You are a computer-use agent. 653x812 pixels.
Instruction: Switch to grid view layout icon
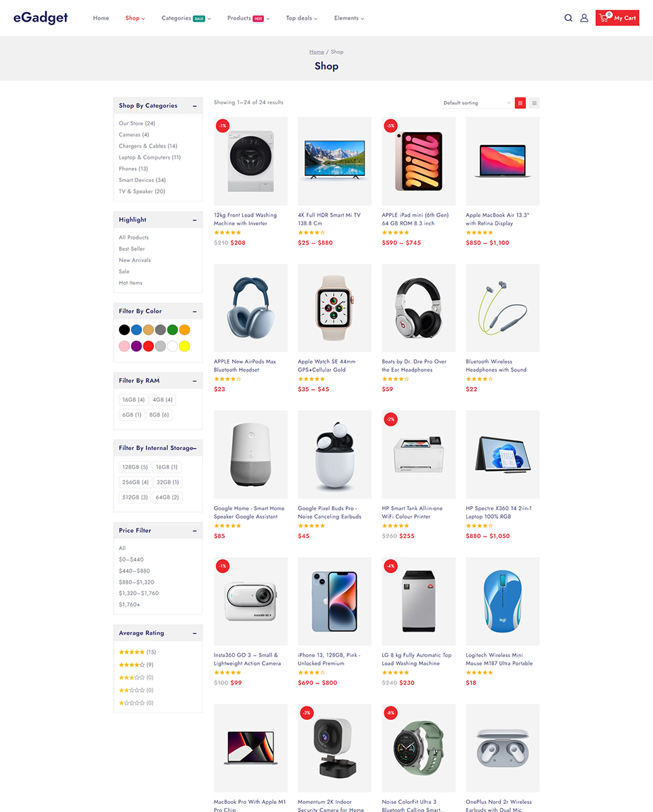point(520,103)
